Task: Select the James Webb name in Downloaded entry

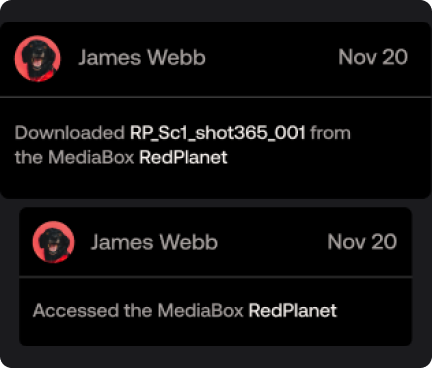Action: [142, 57]
